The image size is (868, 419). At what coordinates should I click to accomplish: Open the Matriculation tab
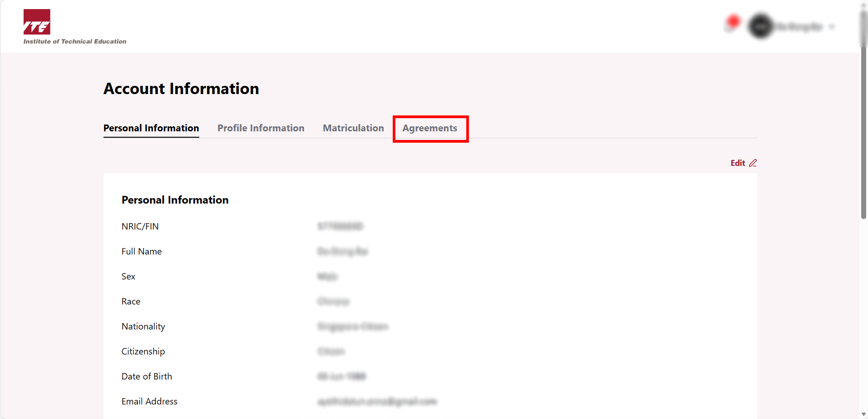353,128
